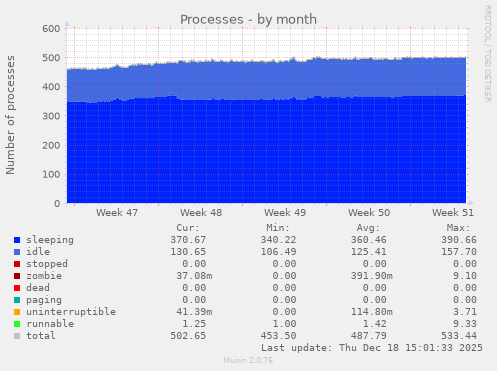Click sleeping current value 370.67
The height and width of the screenshot is (371, 497).
188,240
